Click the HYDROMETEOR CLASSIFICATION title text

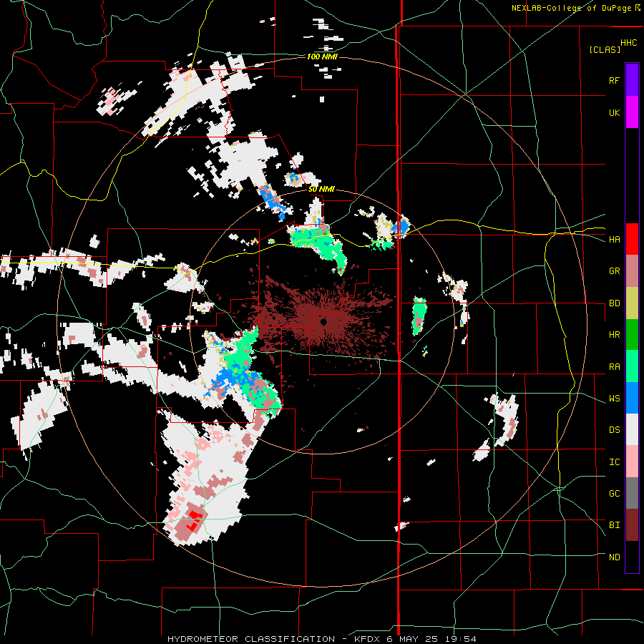tap(251, 639)
